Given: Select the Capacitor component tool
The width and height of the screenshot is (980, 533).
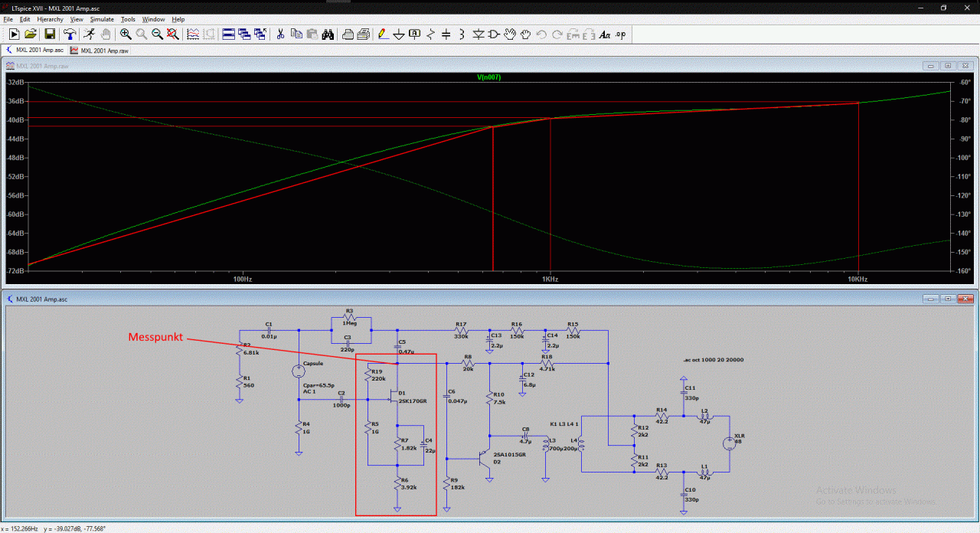Looking at the screenshot, I should [446, 34].
